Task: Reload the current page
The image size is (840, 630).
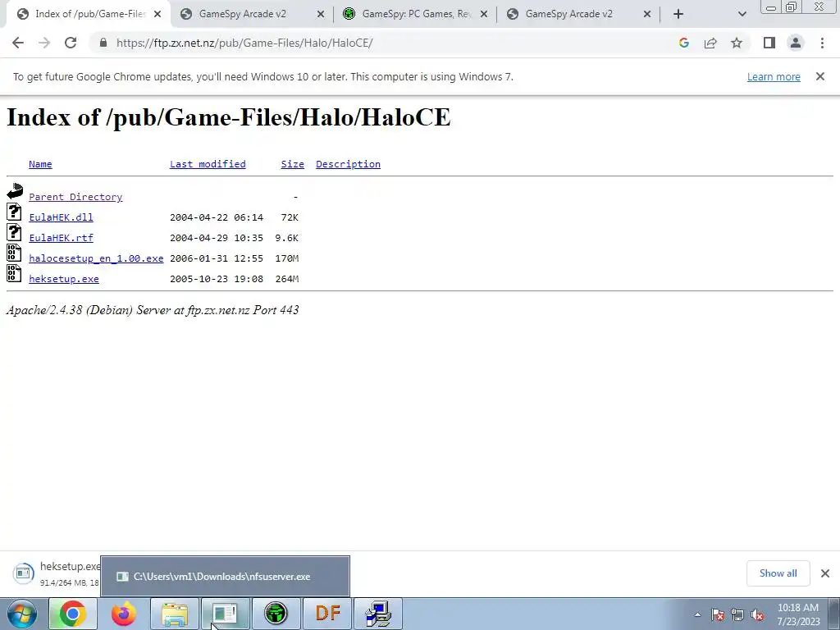Action: (x=71, y=43)
